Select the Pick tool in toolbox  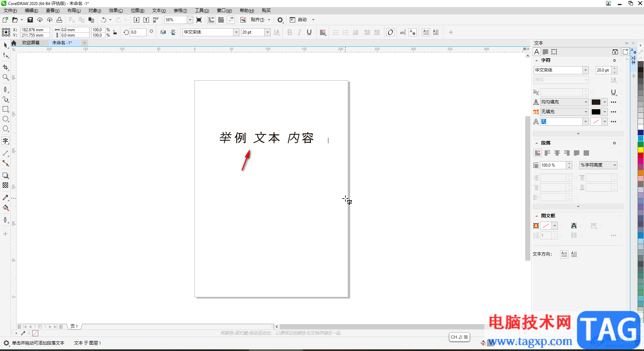click(x=5, y=45)
